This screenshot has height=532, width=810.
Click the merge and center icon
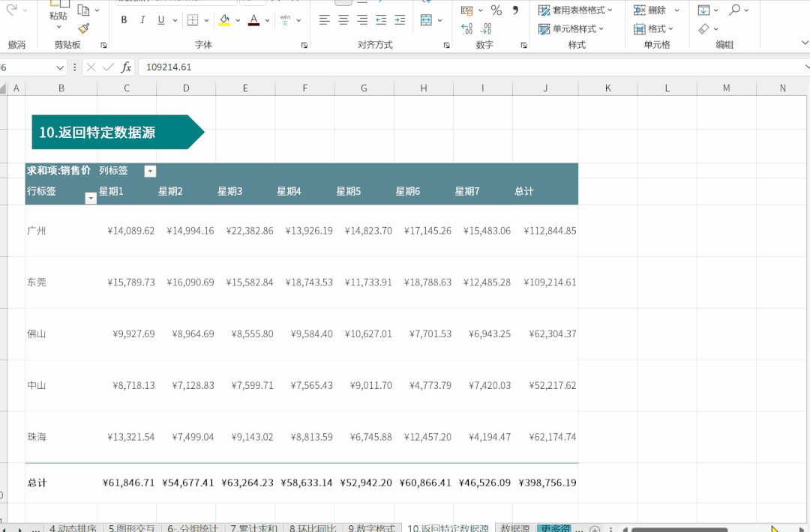[426, 20]
